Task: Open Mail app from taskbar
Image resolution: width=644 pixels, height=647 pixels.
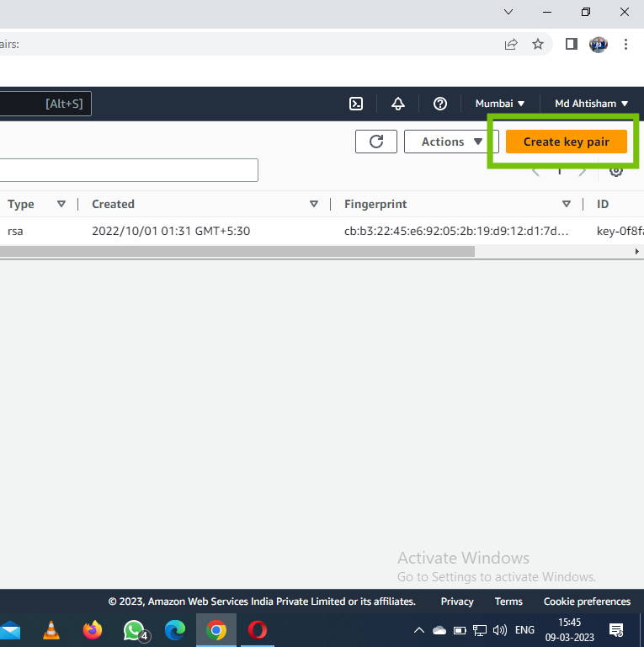Action: [10, 630]
